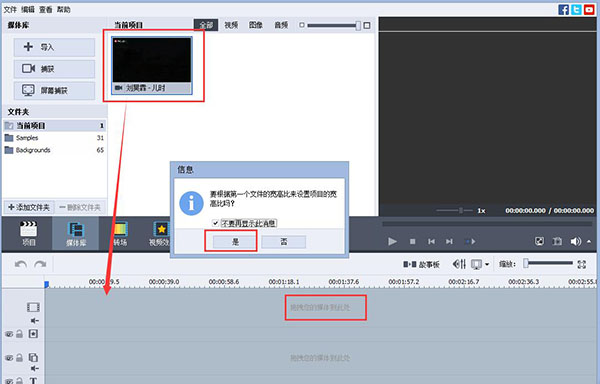Expand the preview display dropdown arrow
Screen dimensions: 600x384
(487, 264)
